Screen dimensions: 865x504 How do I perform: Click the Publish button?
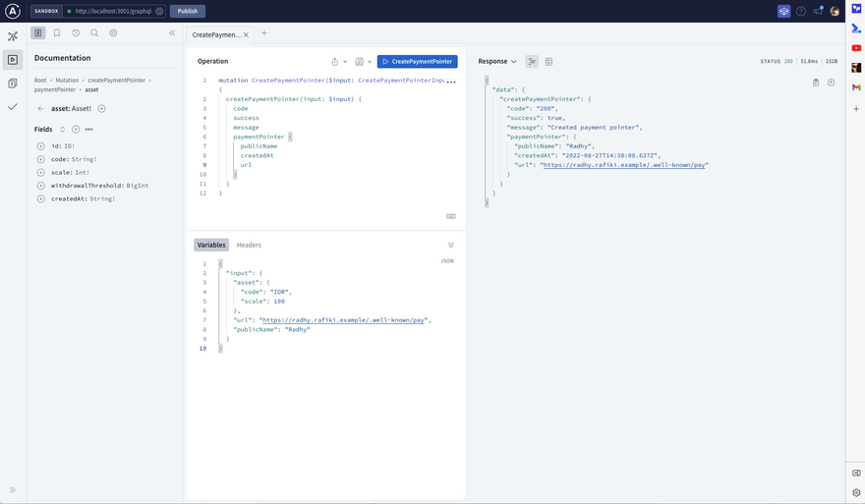[x=188, y=11]
